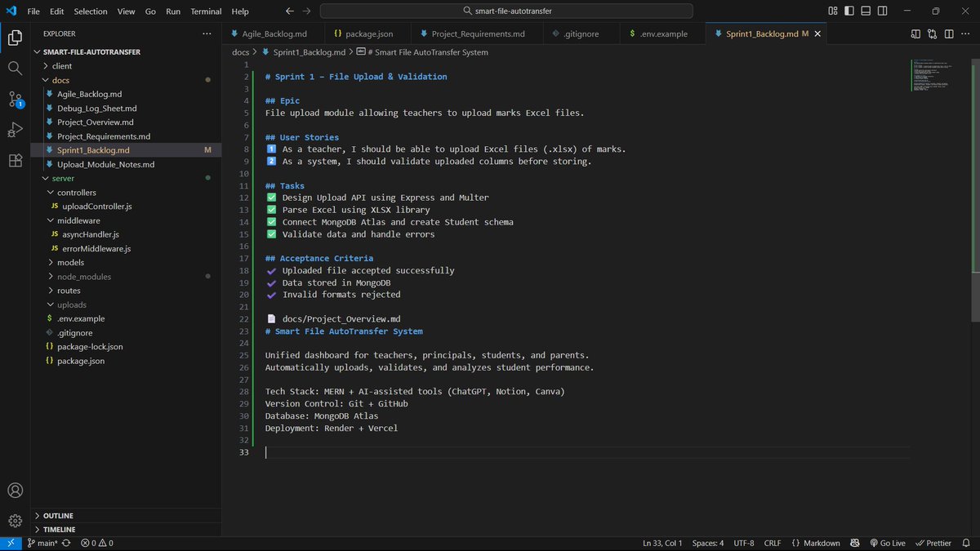The width and height of the screenshot is (980, 551).
Task: Collapse the server folder
Action: (126, 178)
